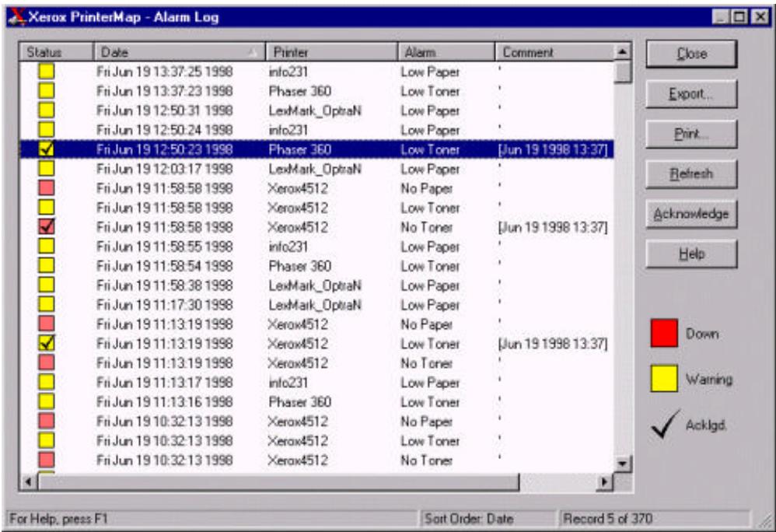Sort by the Status column header
Screen dimensions: 776x532
pyautogui.click(x=56, y=52)
